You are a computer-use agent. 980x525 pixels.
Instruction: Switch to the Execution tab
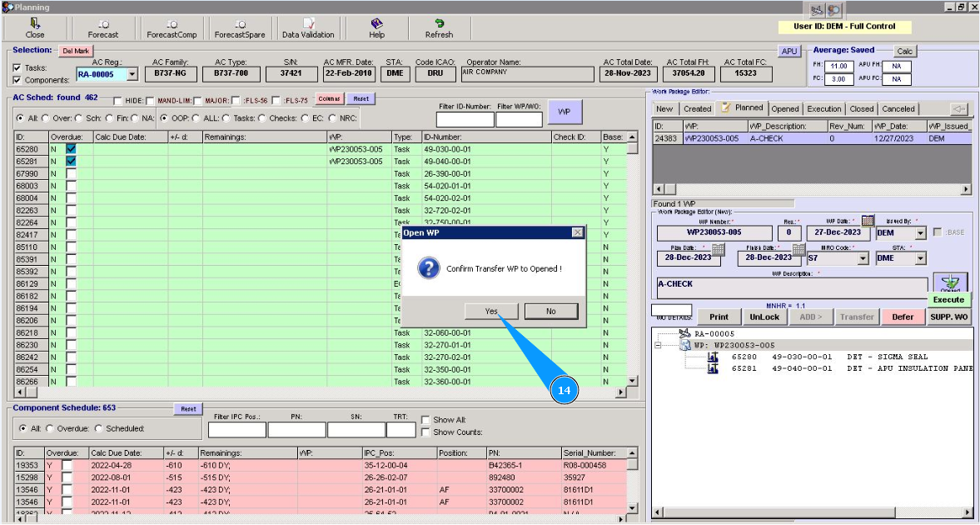(824, 108)
